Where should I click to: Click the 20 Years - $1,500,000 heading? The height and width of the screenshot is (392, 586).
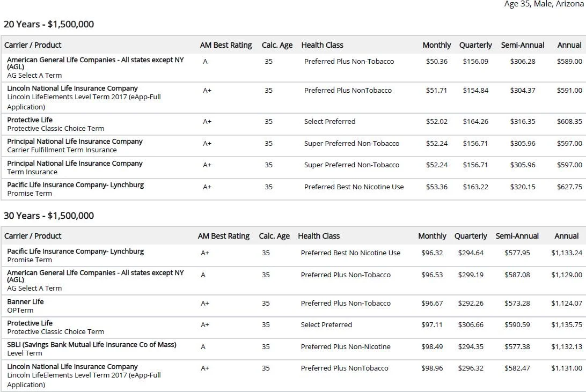(49, 24)
